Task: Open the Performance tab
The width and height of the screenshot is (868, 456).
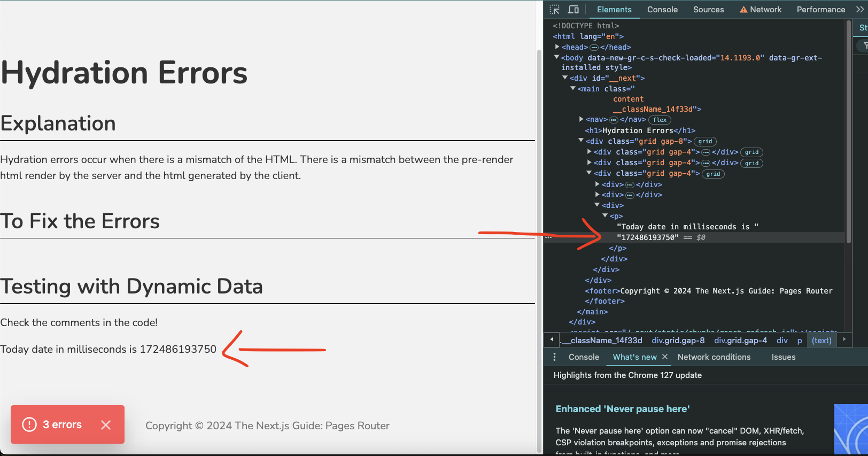Action: point(820,10)
